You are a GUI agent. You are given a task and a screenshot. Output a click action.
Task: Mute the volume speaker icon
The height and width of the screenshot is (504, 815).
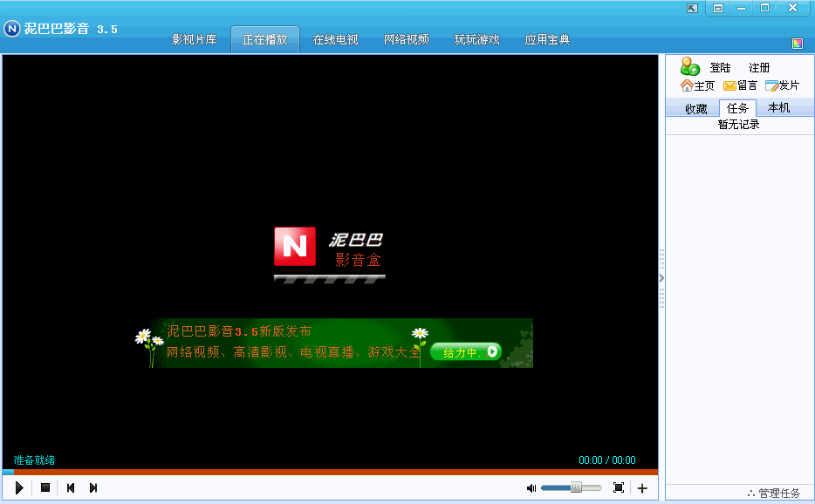tap(531, 488)
